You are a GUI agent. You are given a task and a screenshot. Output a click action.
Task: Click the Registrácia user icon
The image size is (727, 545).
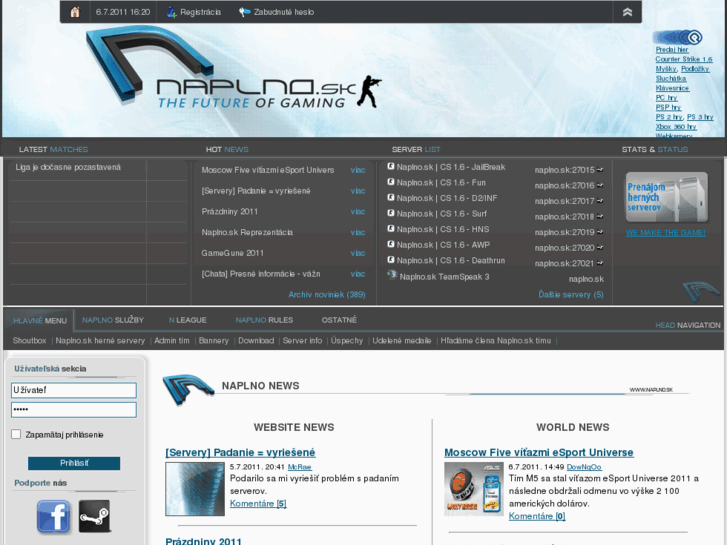click(172, 12)
